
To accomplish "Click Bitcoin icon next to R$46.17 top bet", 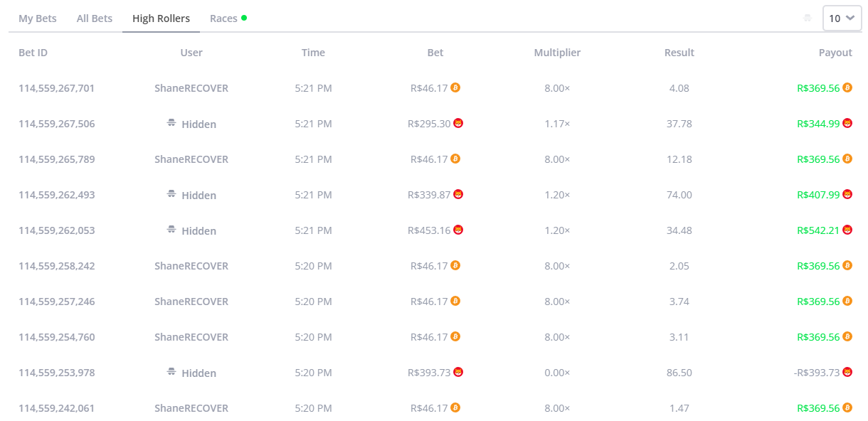I will click(x=455, y=87).
